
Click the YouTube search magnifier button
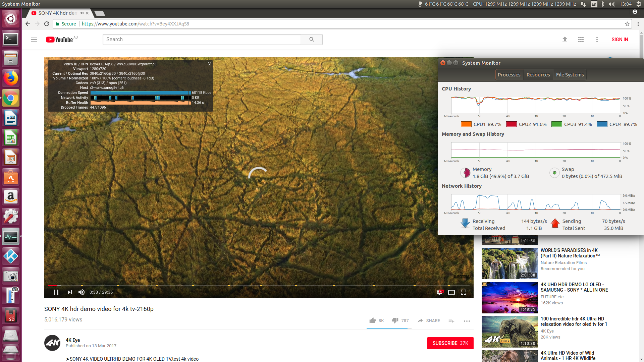(312, 40)
